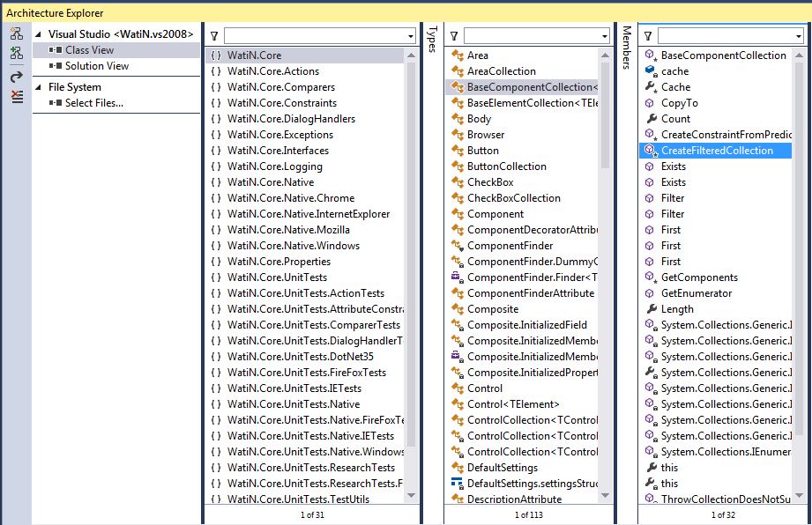Click the class icon beside Browser
This screenshot has width=812, height=525.
(x=458, y=135)
